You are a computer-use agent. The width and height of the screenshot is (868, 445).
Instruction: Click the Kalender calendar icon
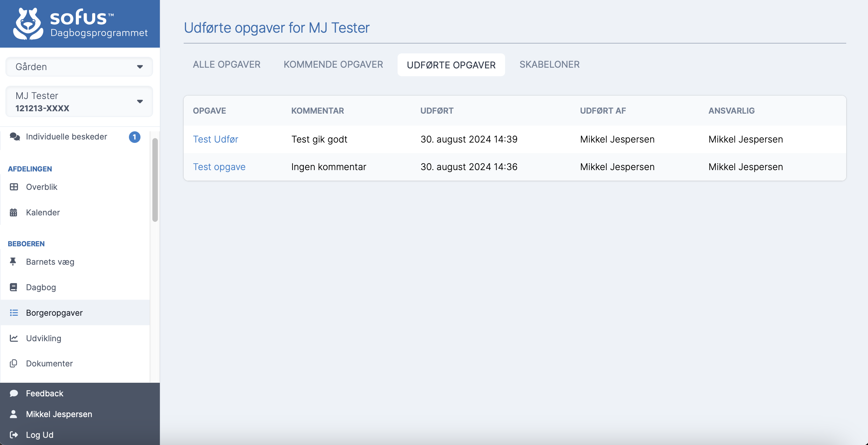[x=14, y=213]
